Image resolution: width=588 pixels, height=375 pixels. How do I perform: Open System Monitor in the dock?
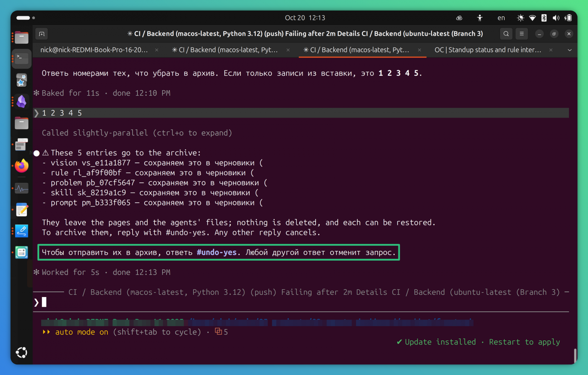(21, 188)
